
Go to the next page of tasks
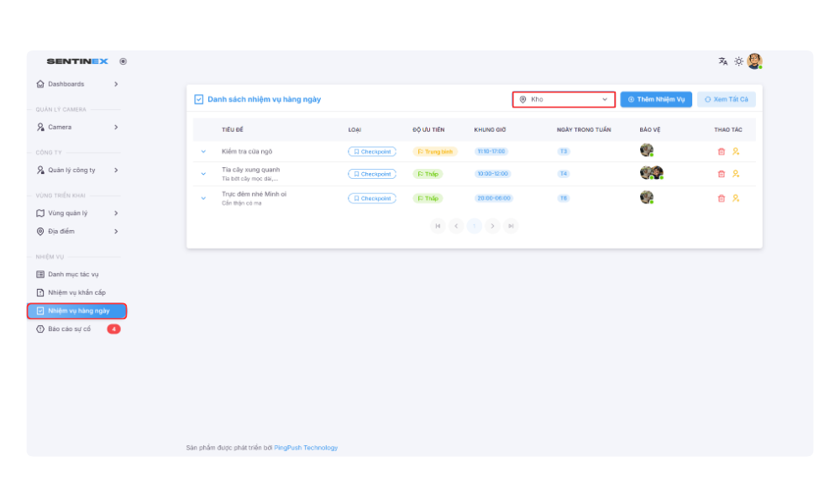point(493,225)
